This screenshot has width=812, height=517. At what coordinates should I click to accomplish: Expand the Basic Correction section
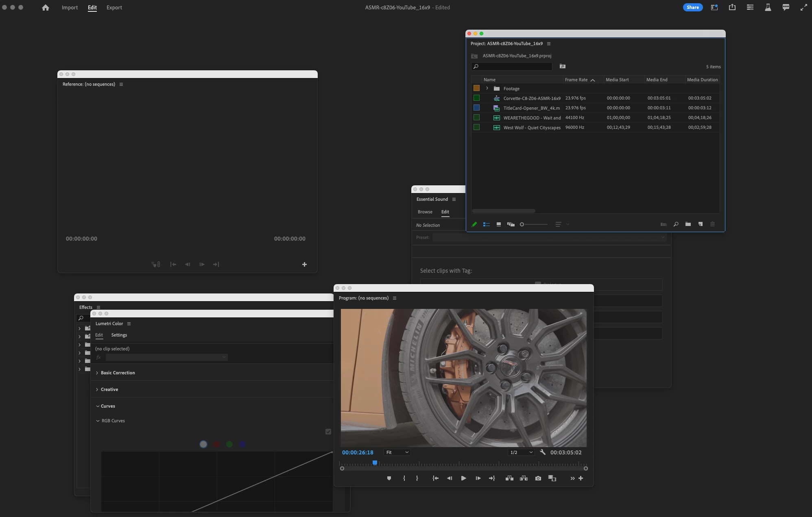(118, 373)
